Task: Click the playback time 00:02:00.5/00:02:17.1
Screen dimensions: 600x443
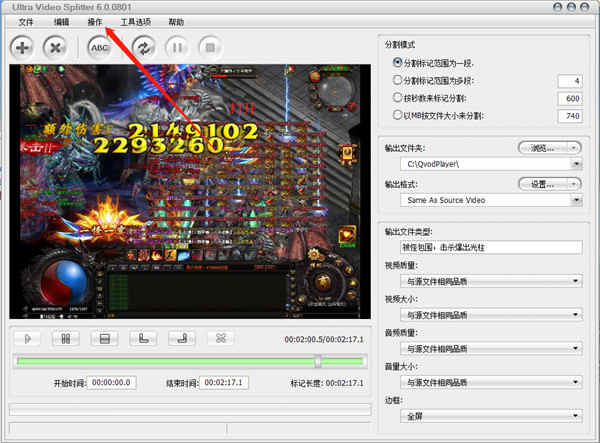Action: point(324,340)
